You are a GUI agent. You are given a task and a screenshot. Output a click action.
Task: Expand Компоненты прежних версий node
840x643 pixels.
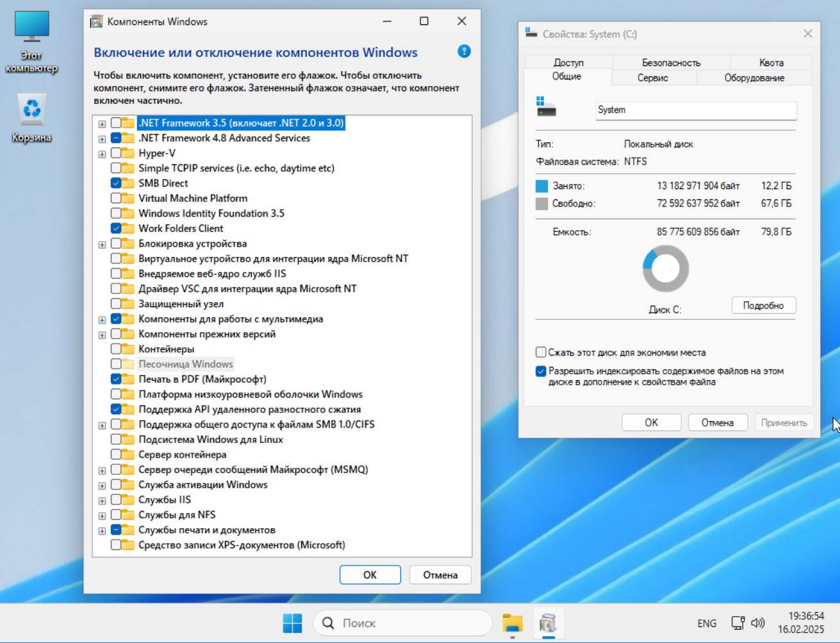pyautogui.click(x=102, y=335)
